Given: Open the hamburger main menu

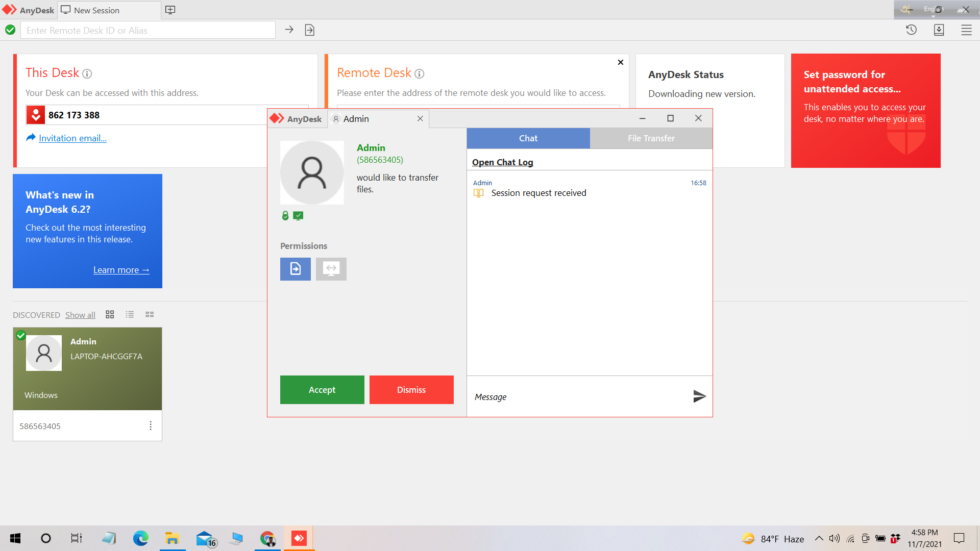Looking at the screenshot, I should click(x=966, y=30).
